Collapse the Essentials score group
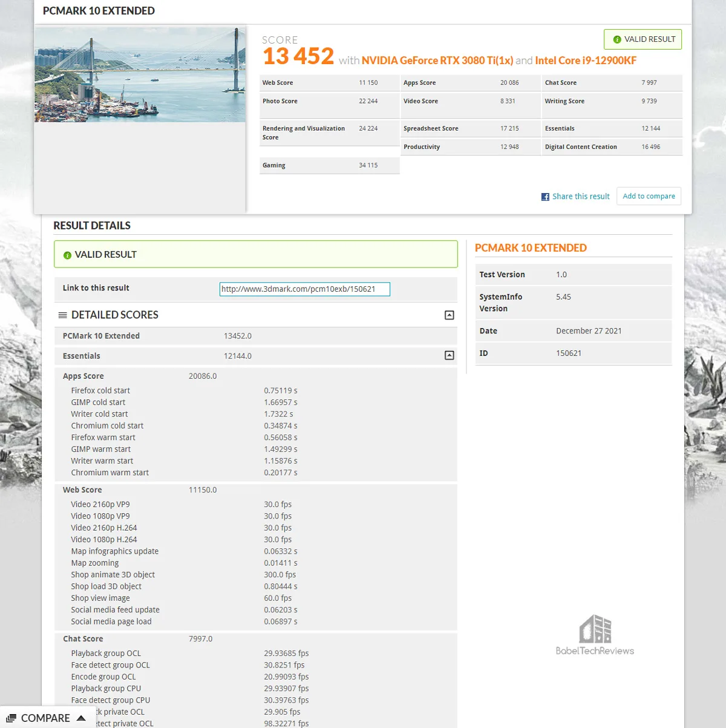This screenshot has width=726, height=728. (450, 356)
